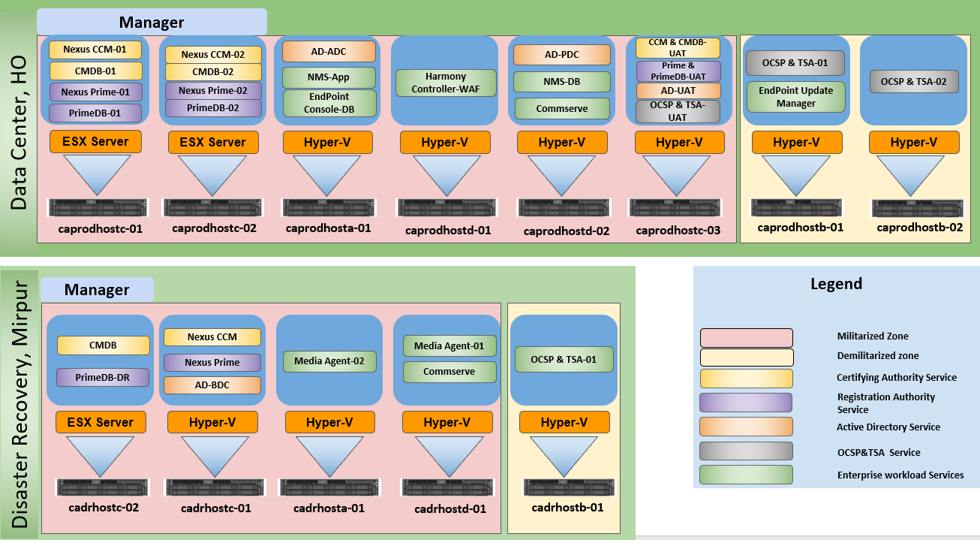Select the "CMDB-01" service box

point(95,71)
